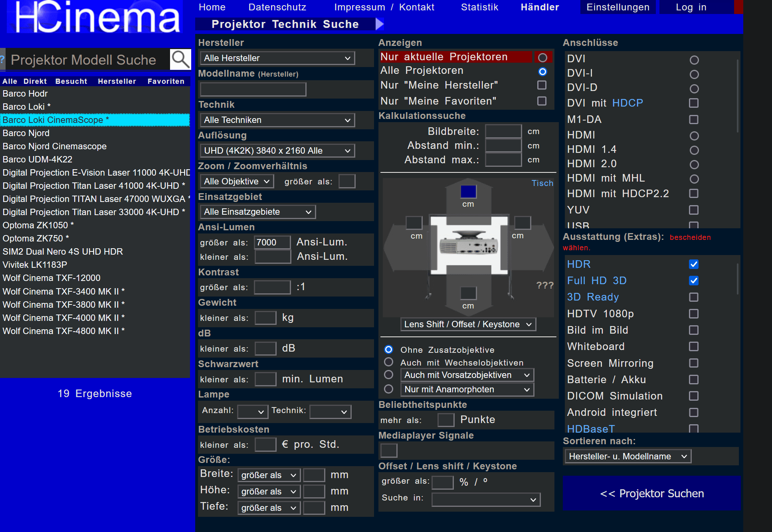772x532 pixels.
Task: Tick the Nur "Meine Hersteller" checkbox
Action: tap(542, 85)
